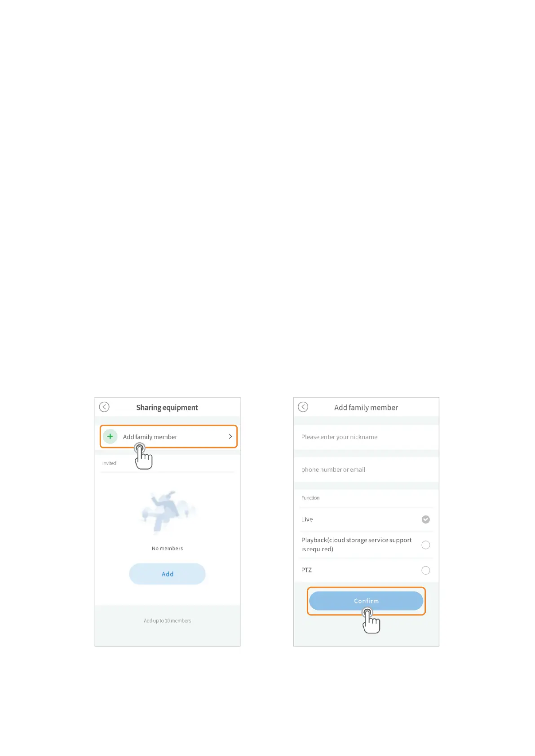The image size is (535, 756).
Task: Select the PTZ row label
Action: point(306,570)
